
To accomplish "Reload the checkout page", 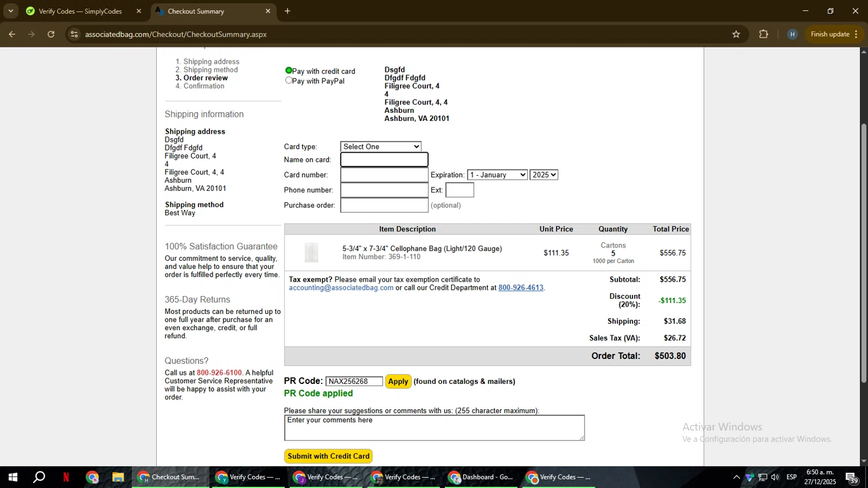I will [x=51, y=34].
